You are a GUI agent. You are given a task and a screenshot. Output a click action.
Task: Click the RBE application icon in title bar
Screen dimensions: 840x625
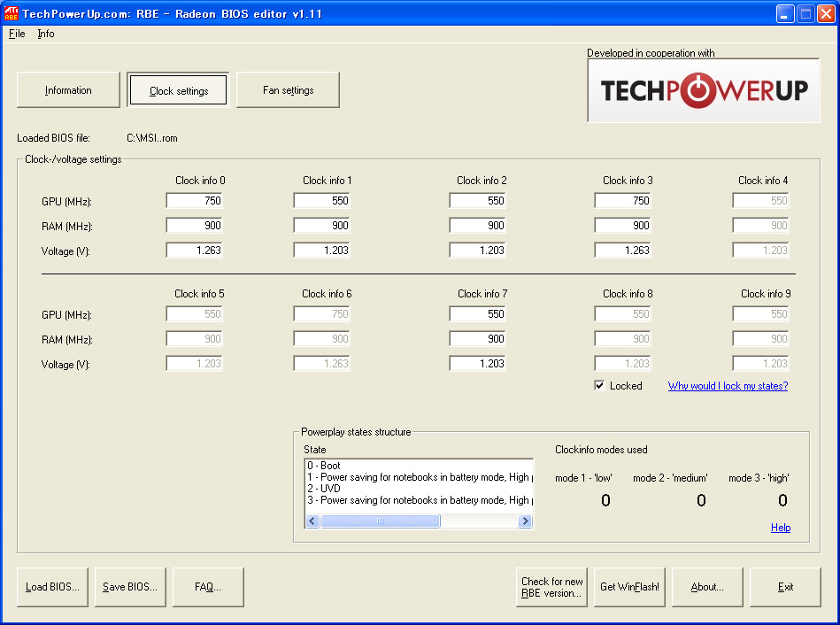pos(11,13)
